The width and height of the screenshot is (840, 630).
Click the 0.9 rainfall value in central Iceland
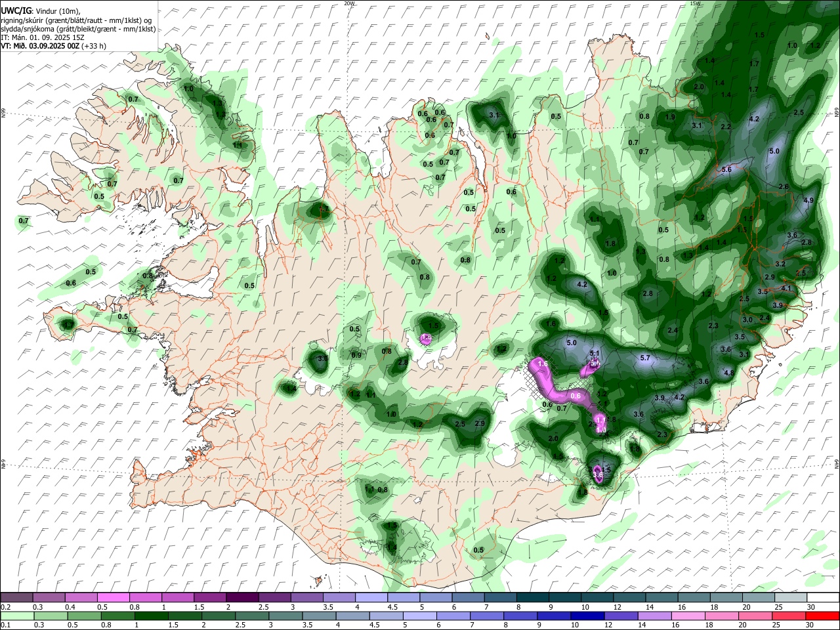click(x=356, y=355)
